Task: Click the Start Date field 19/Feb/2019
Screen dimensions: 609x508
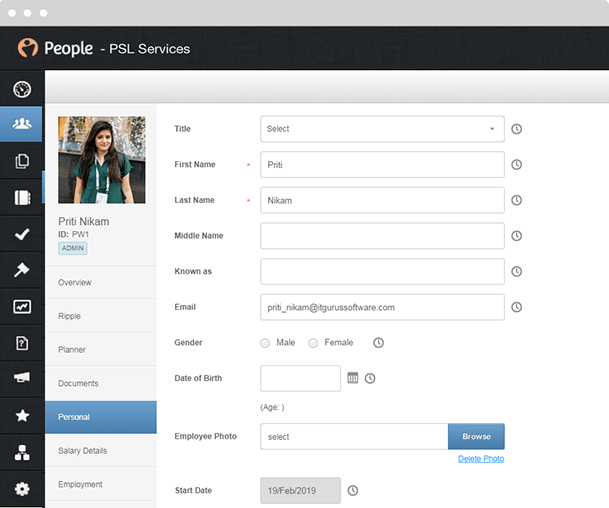Action: click(x=300, y=491)
